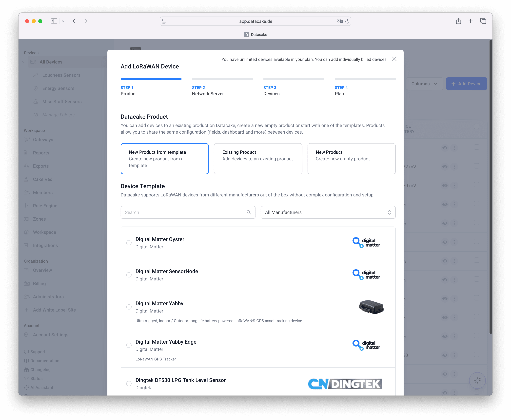
Task: Open Zones in the sidebar
Action: coord(39,219)
